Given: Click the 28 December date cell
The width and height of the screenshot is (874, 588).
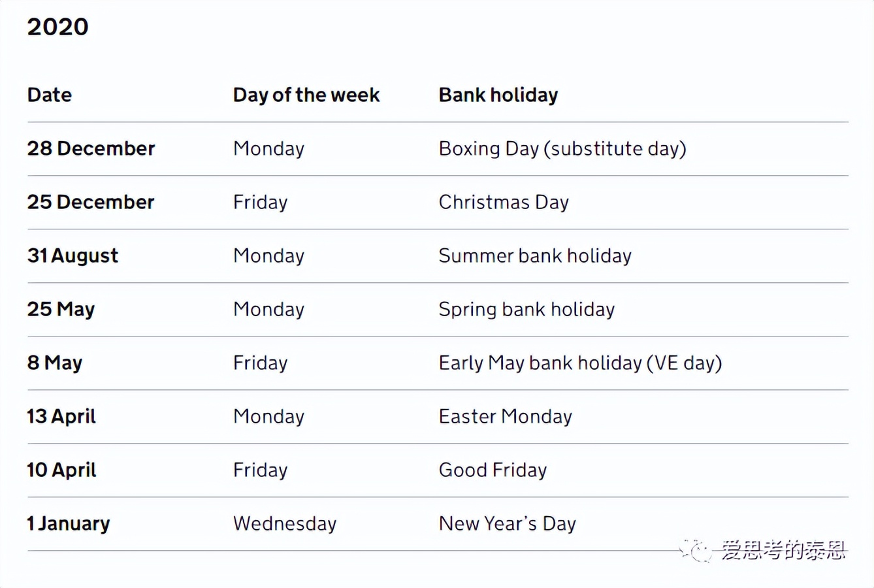Looking at the screenshot, I should pyautogui.click(x=91, y=149).
